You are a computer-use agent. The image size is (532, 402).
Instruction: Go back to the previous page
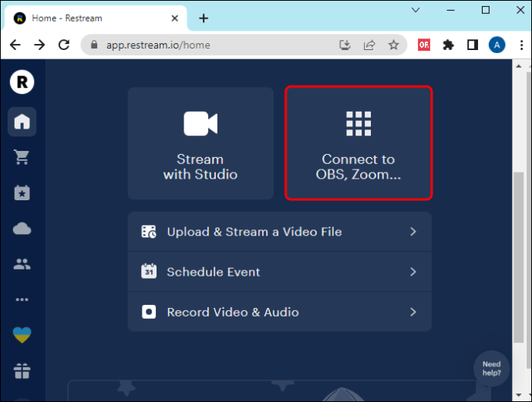15,45
